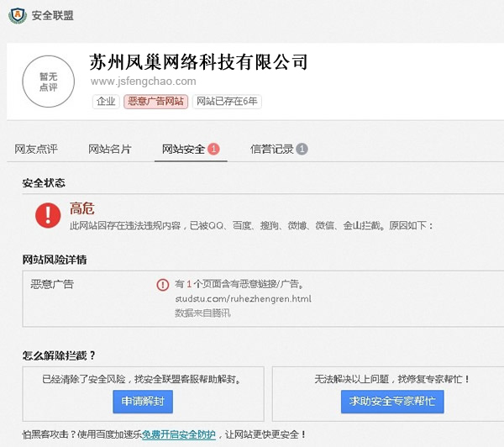Click the 暂无点评 rating circle
The image size is (504, 447).
(48, 82)
